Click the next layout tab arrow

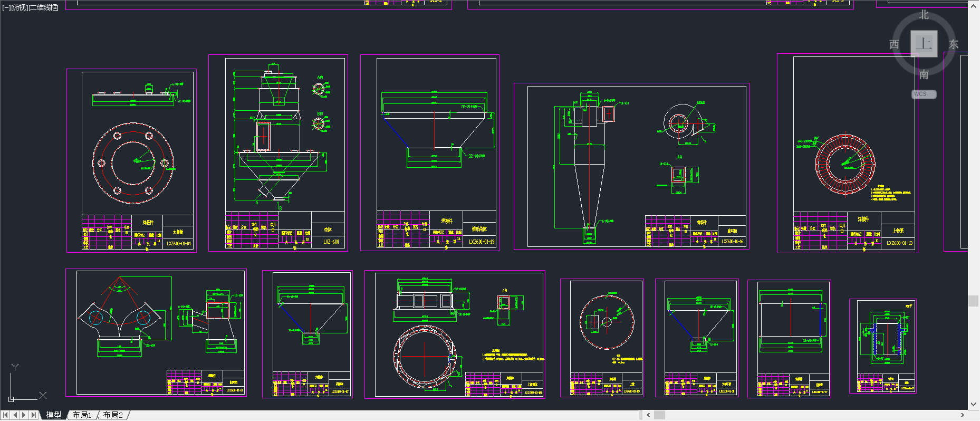tap(24, 415)
